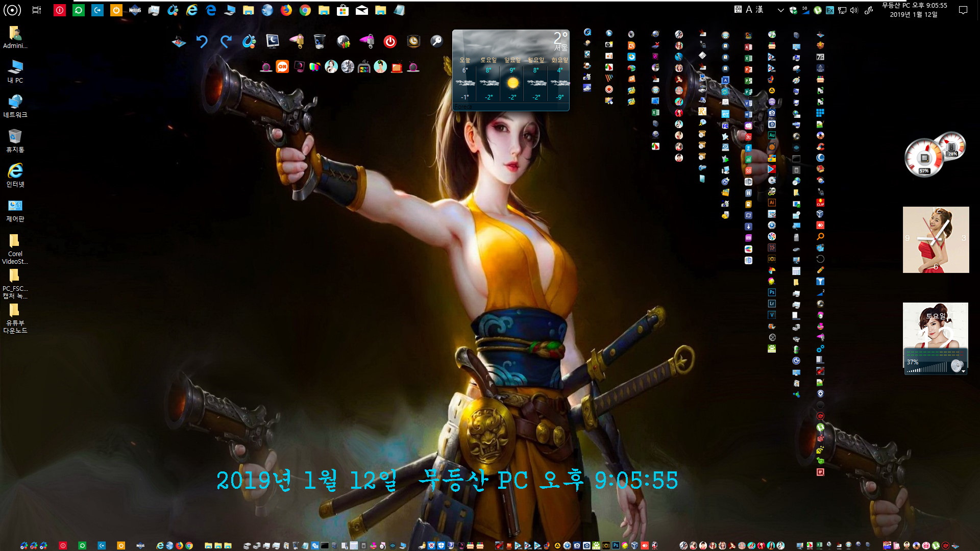This screenshot has width=980, height=551.
Task: Open the Action Center notification icon
Action: coord(963,10)
